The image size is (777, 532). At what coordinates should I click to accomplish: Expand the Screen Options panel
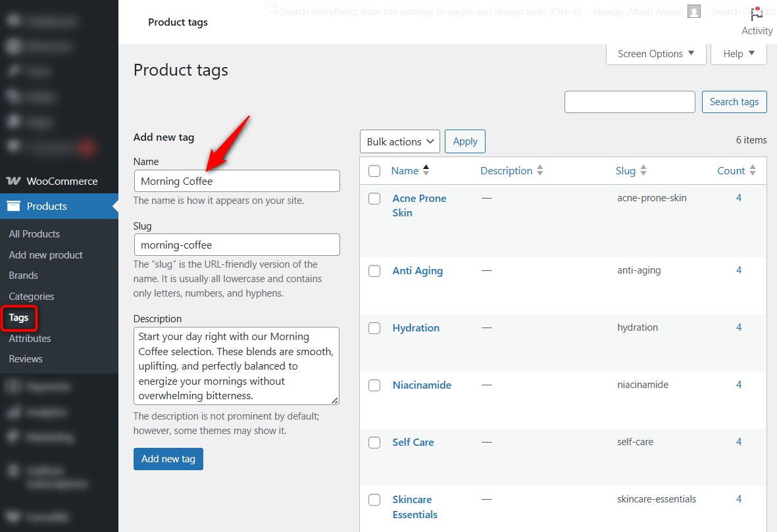click(655, 53)
